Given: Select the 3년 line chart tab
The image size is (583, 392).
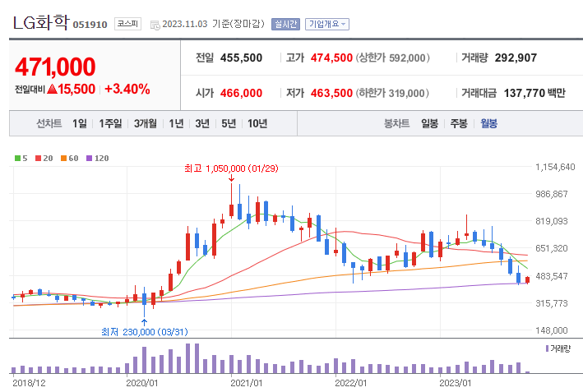Looking at the screenshot, I should coord(202,123).
